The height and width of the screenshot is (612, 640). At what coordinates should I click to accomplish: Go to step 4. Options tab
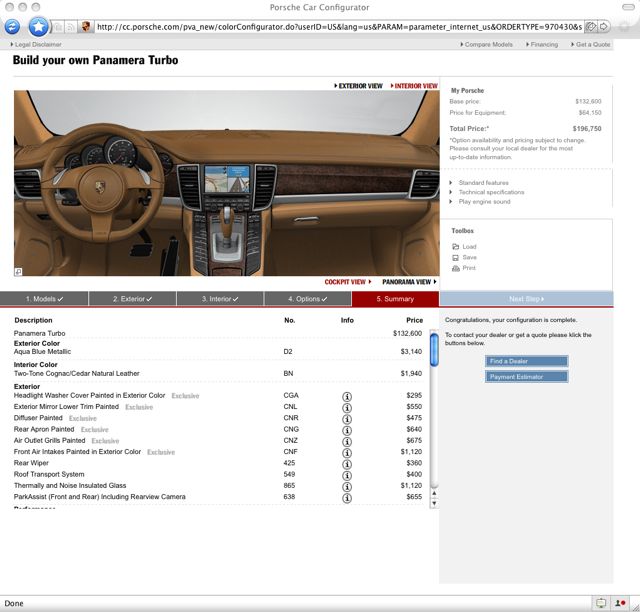(308, 299)
